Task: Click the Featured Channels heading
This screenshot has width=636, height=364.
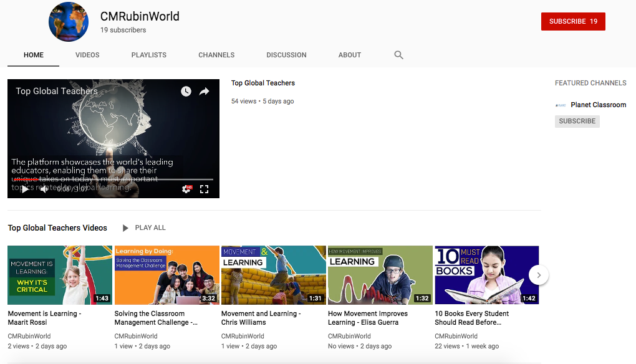Action: click(590, 83)
